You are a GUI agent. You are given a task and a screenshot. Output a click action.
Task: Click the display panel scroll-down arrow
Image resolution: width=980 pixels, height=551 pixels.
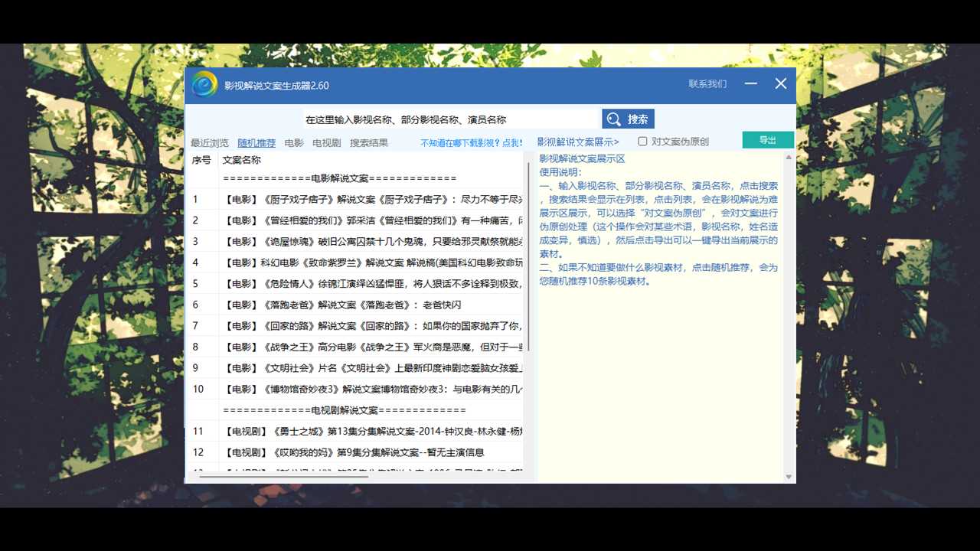[x=789, y=477]
